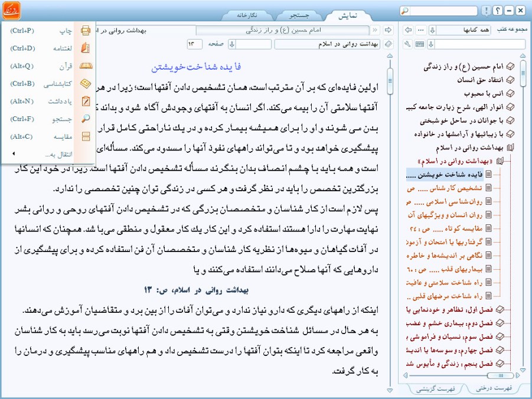Viewport: 532px width, 399px height.
Task: Click book icon next to فصل اول: تظاهر و خودنمایی
Action: [500, 309]
